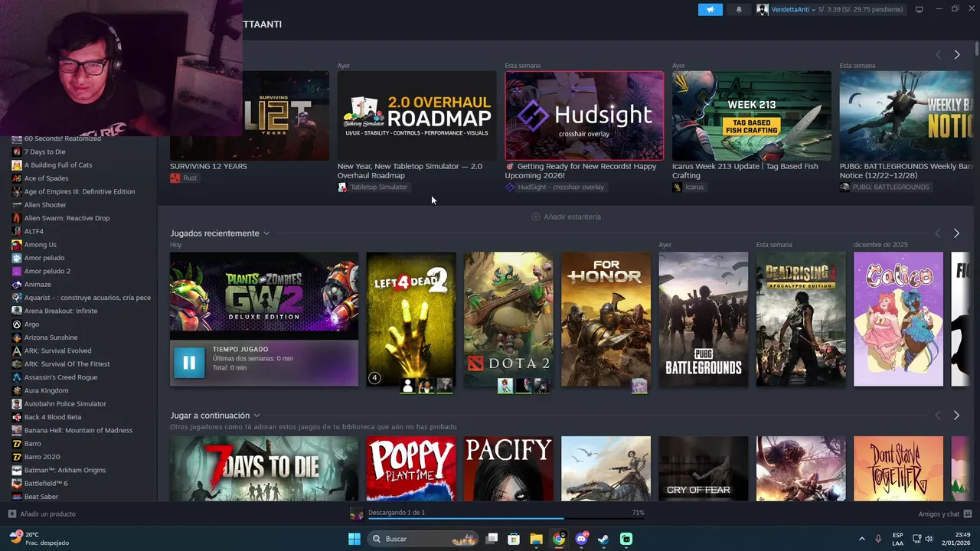Screen dimensions: 980x551
Task: Expand the Jugados recientemente shelf dropdown
Action: click(266, 233)
